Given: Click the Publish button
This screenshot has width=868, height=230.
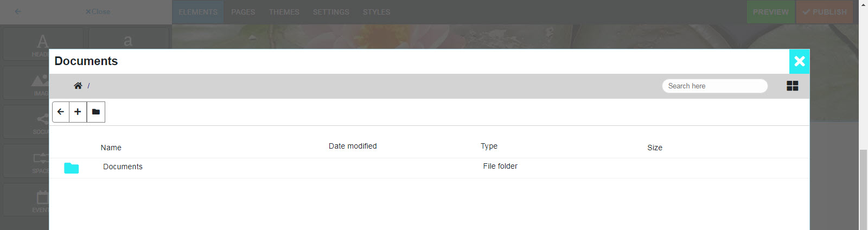Looking at the screenshot, I should click(825, 12).
